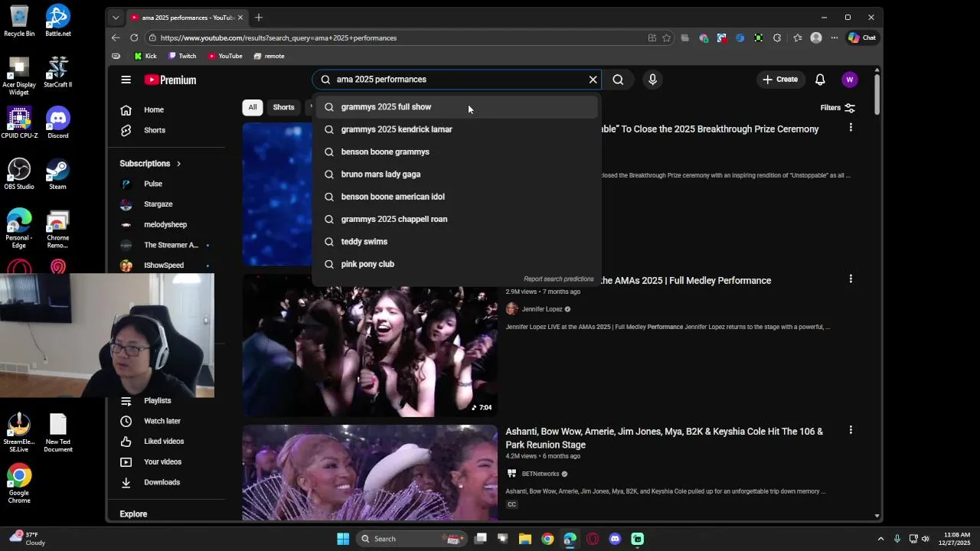980x551 pixels.
Task: Open the Create button
Action: click(x=780, y=80)
